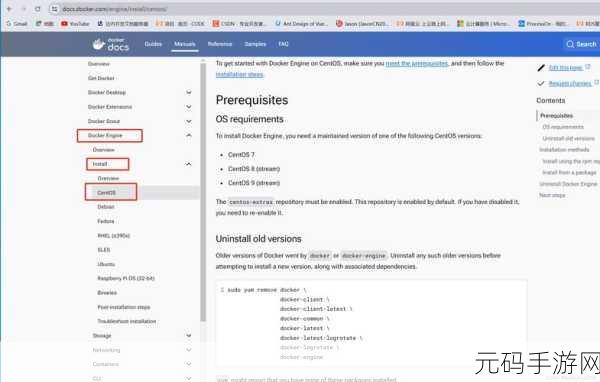Viewport: 600px width, 382px height.
Task: Select Get Docker in sidebar
Action: pos(101,78)
